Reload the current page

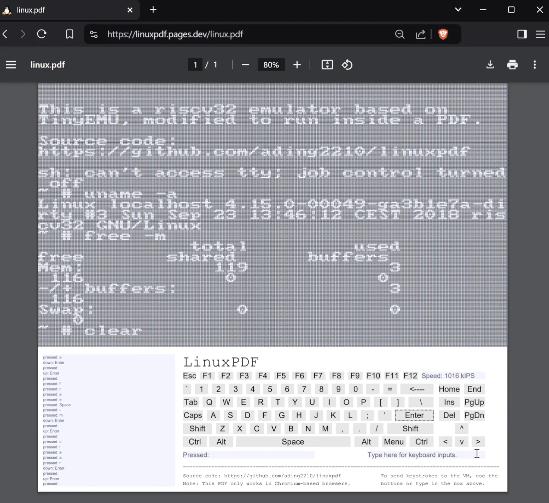click(x=42, y=34)
